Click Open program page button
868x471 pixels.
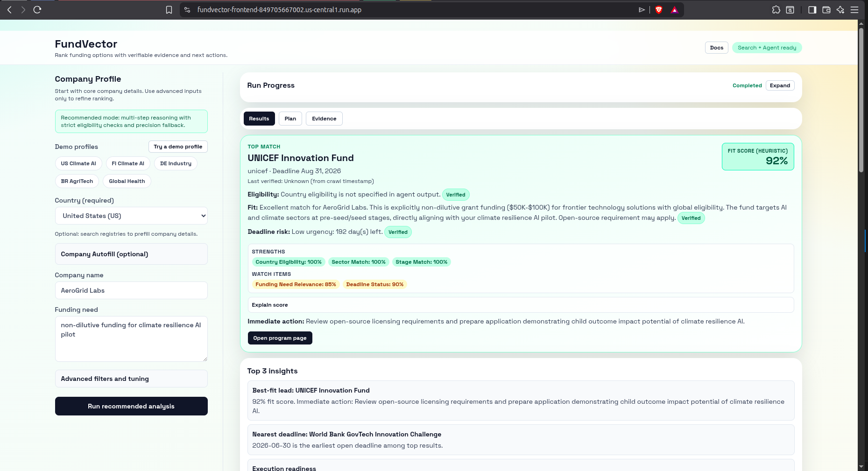coord(280,338)
